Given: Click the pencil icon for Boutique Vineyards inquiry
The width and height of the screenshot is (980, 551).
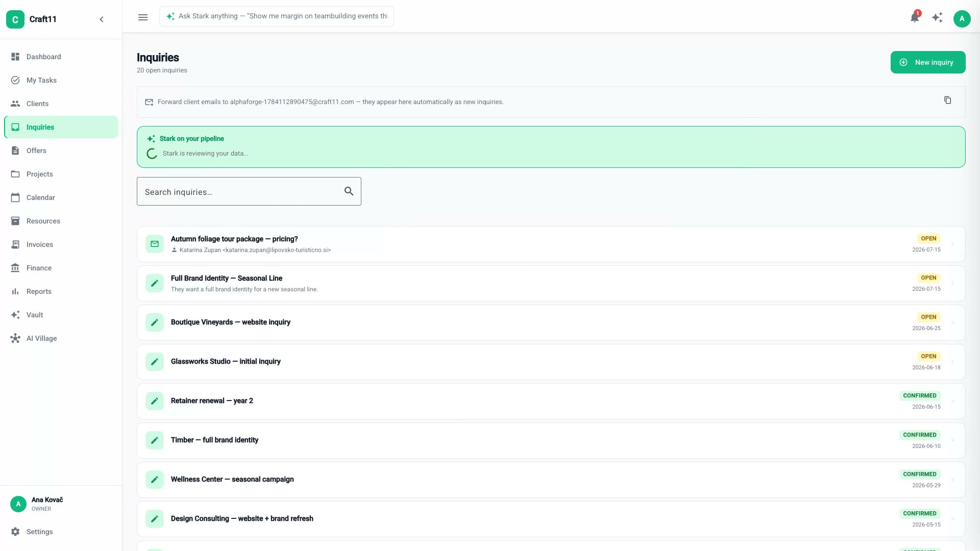Looking at the screenshot, I should 155,322.
